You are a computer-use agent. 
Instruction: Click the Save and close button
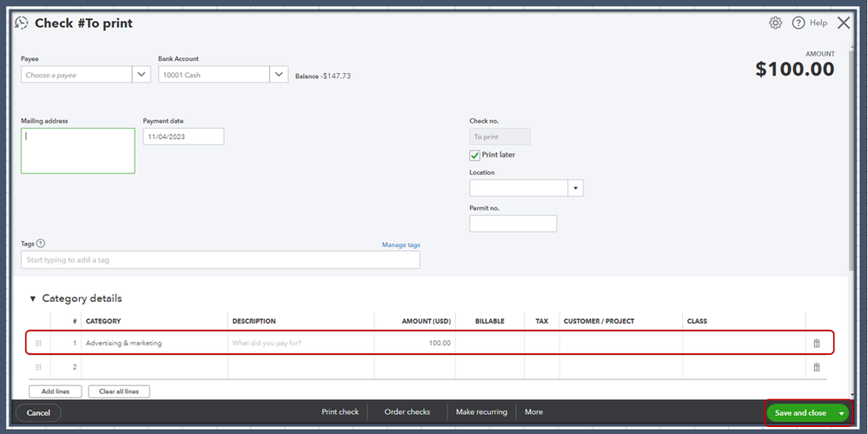(x=800, y=413)
